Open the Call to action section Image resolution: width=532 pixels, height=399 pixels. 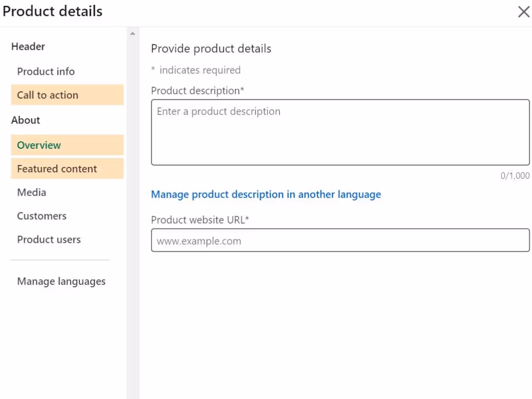[x=47, y=95]
